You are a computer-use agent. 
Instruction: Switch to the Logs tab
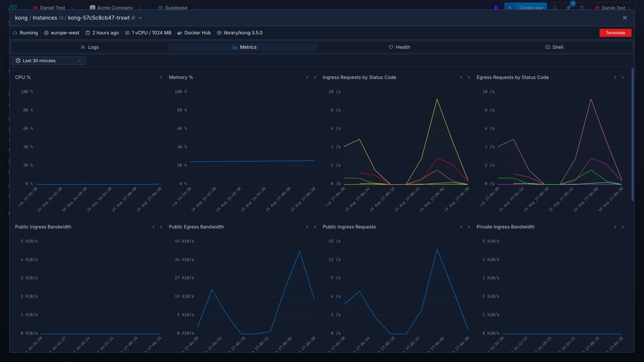pos(90,47)
